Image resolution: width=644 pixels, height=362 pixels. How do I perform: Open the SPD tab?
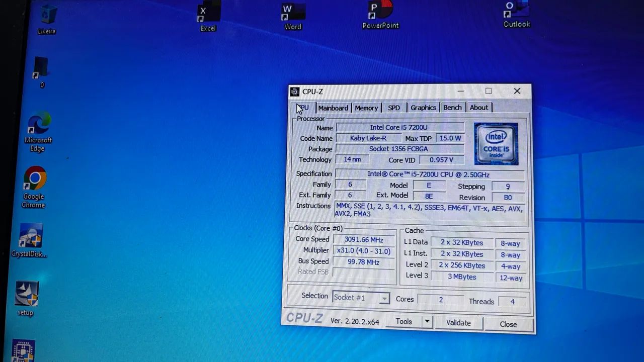[394, 108]
